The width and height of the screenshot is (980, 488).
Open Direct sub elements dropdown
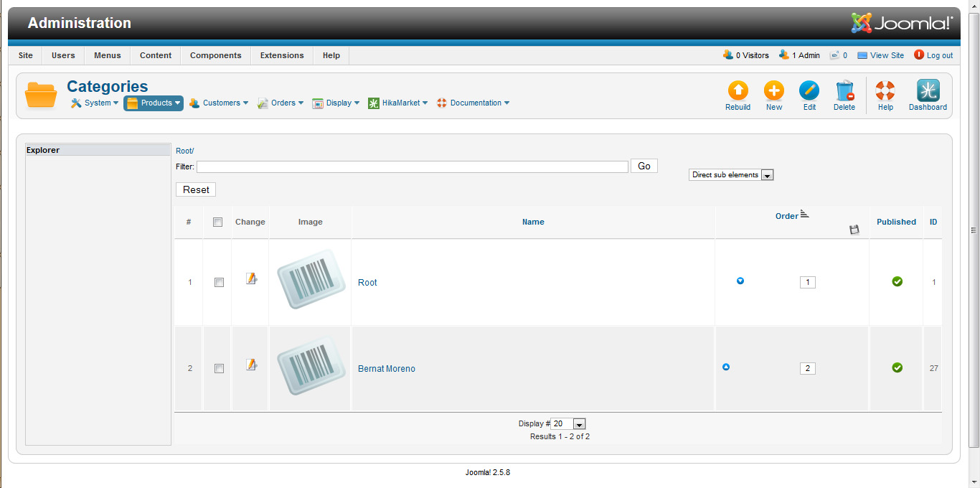point(731,175)
